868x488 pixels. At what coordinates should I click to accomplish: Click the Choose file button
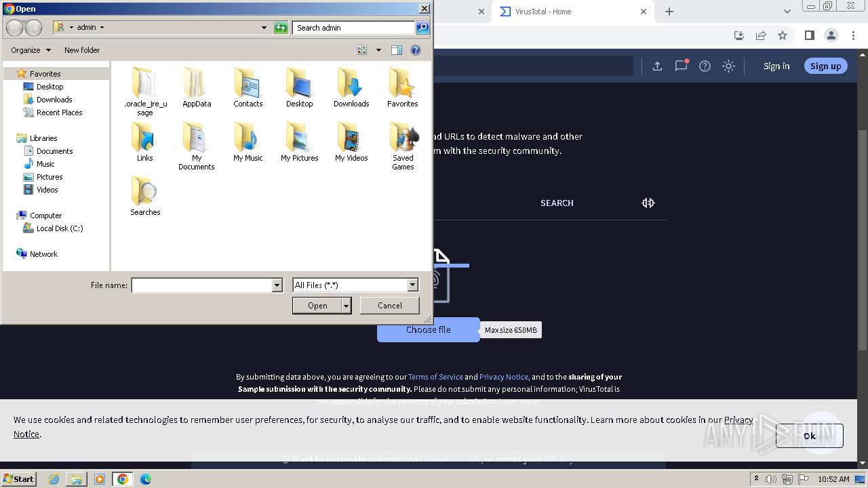428,329
